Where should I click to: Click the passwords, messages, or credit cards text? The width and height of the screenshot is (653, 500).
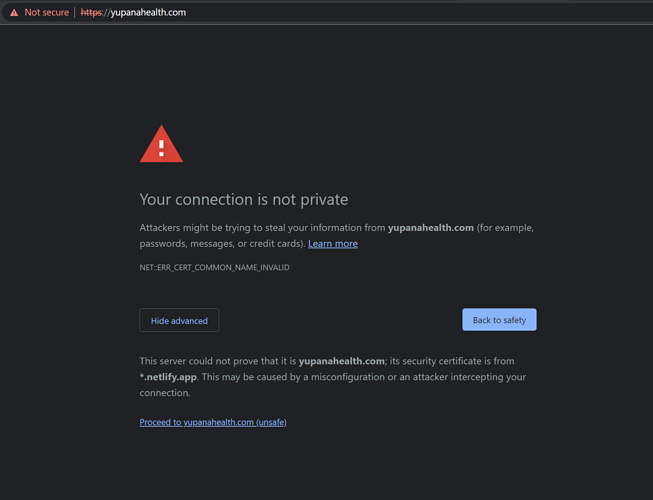click(221, 244)
